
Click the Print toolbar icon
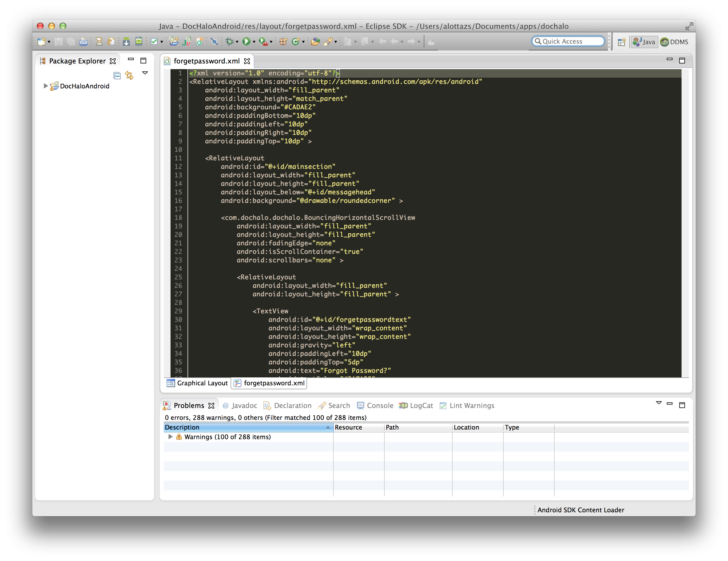click(83, 42)
